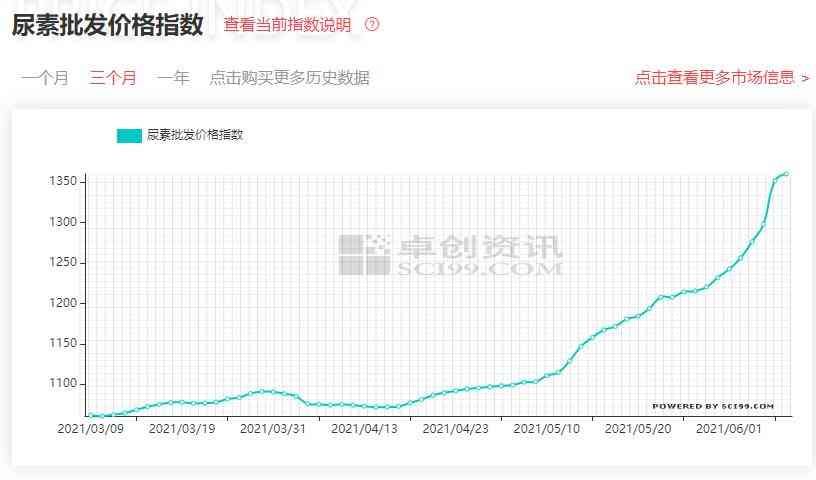Click the 1100 y-axis value label
Viewport: 816px width, 480px height.
[63, 384]
